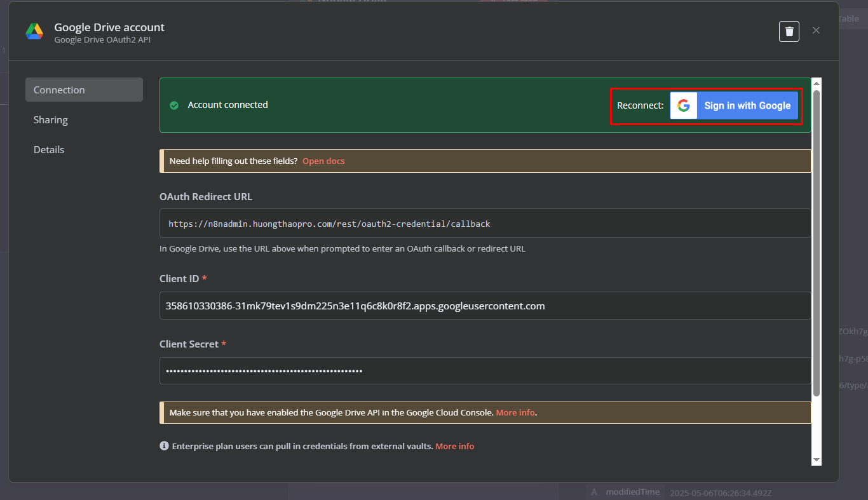
Task: Click into the Client ID field
Action: pyautogui.click(x=485, y=306)
